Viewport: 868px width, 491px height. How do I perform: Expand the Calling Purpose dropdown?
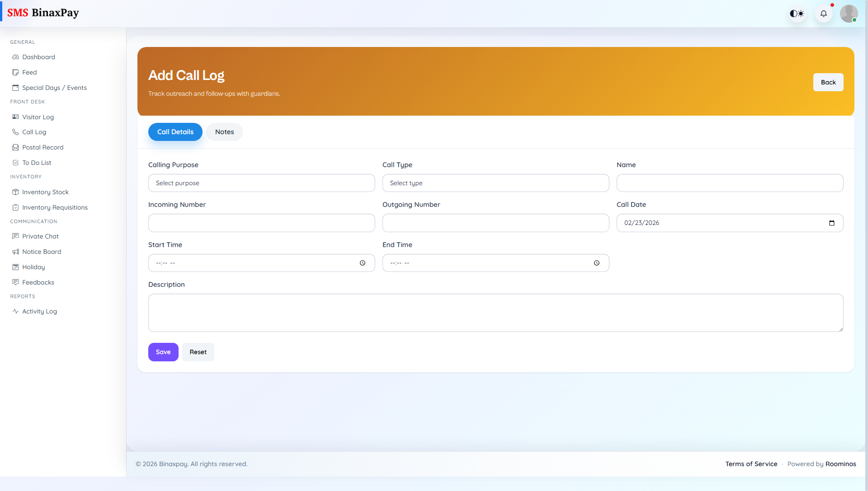261,183
